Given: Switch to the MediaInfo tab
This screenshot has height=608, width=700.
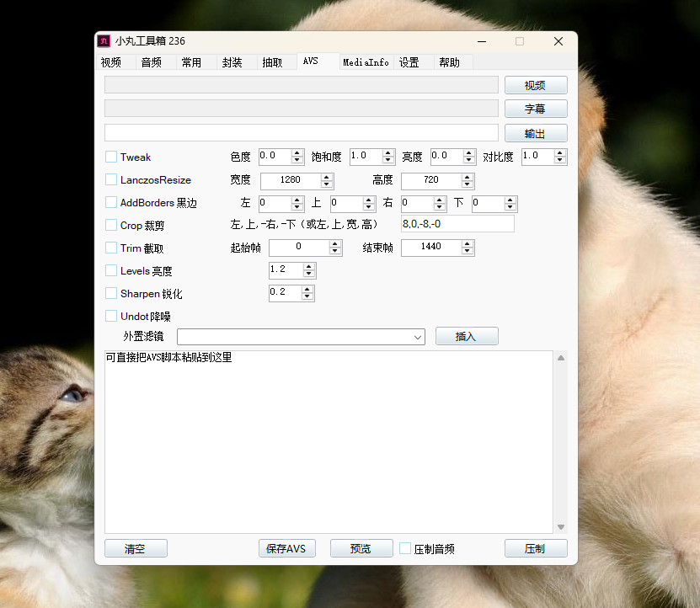Looking at the screenshot, I should coord(366,61).
